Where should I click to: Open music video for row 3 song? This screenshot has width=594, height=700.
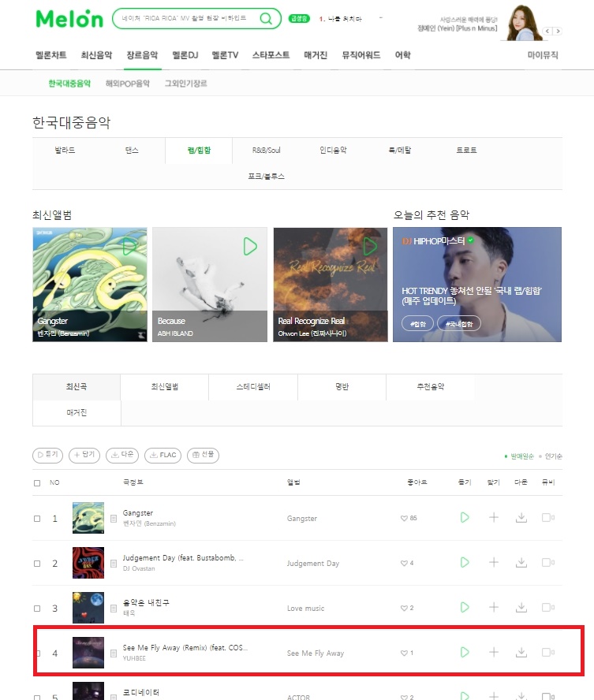pyautogui.click(x=548, y=607)
